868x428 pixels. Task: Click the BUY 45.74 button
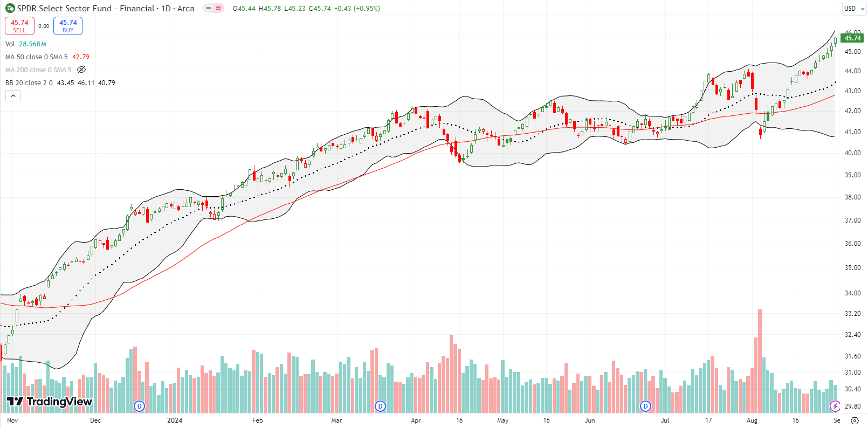click(68, 26)
